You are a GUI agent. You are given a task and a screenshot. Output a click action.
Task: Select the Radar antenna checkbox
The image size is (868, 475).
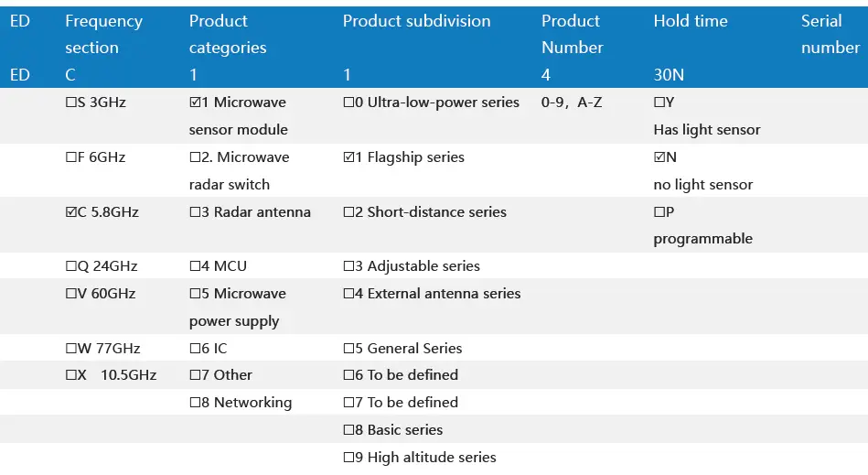[x=194, y=212]
